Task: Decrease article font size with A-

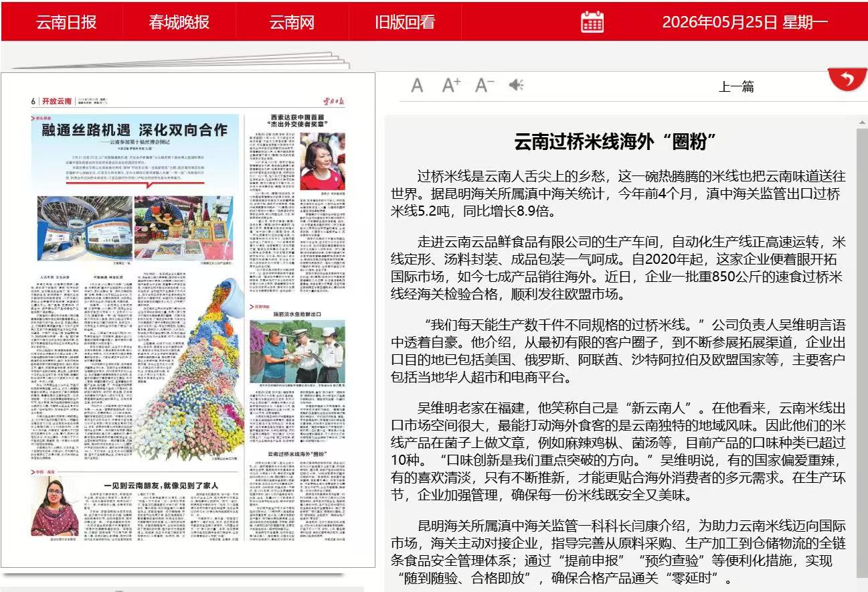Action: point(485,85)
